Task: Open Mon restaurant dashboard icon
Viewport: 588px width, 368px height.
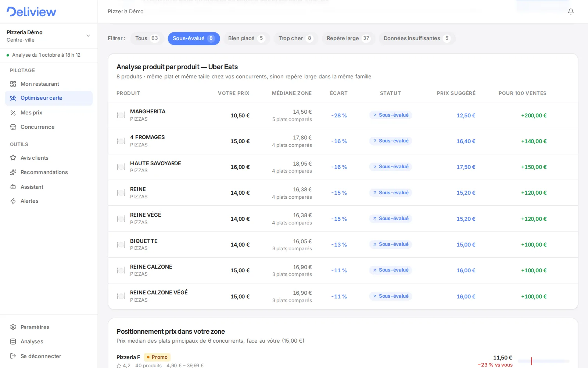Action: tap(13, 84)
